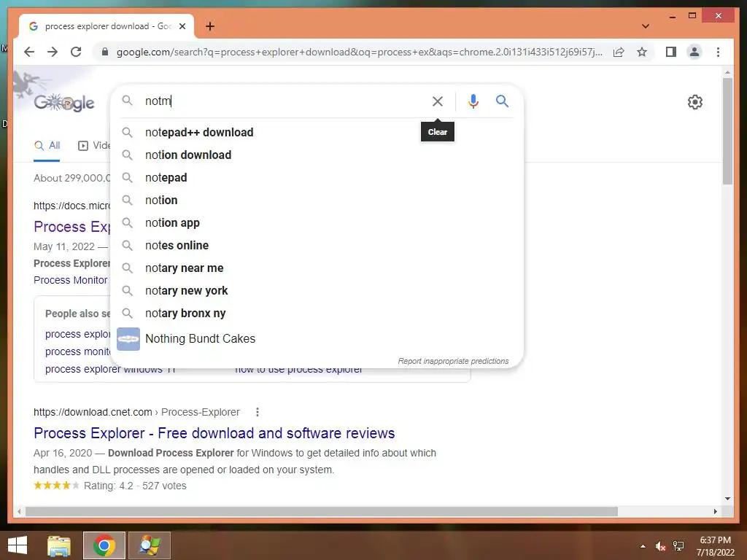Choose suggestion notes online

coord(317,245)
